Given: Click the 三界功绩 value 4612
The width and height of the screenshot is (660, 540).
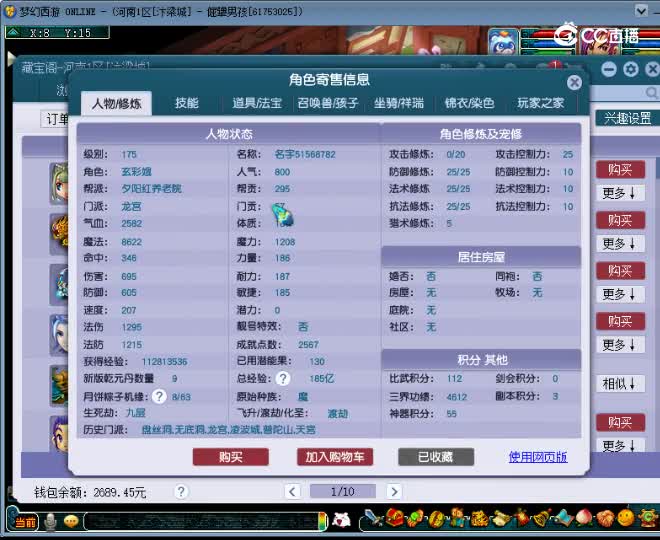Looking at the screenshot, I should point(457,396).
